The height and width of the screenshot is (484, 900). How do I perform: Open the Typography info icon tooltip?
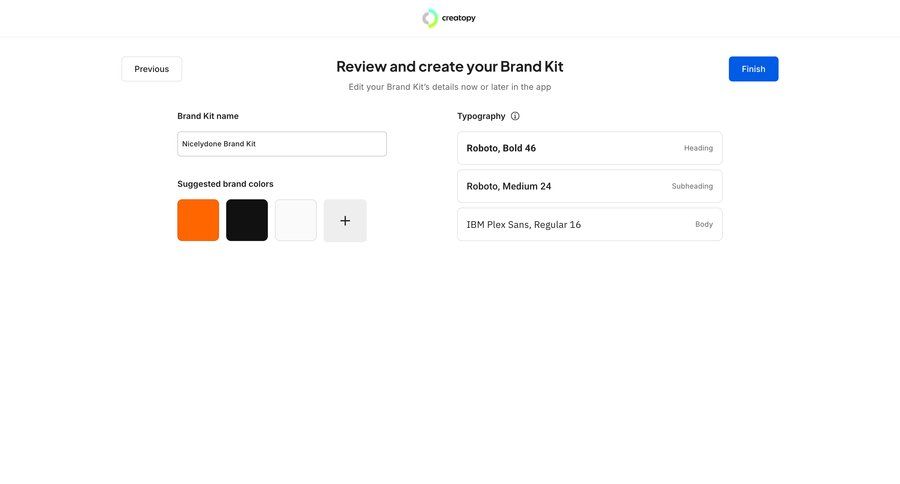pyautogui.click(x=515, y=116)
